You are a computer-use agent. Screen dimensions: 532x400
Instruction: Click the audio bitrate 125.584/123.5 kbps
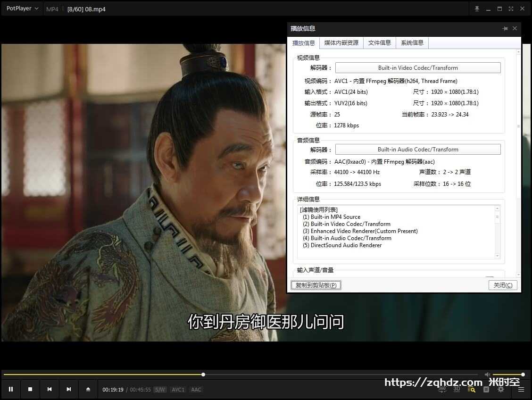[x=357, y=184]
